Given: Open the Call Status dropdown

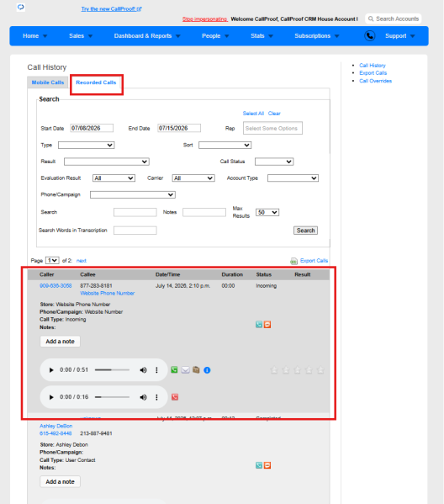Looking at the screenshot, I should click(274, 162).
